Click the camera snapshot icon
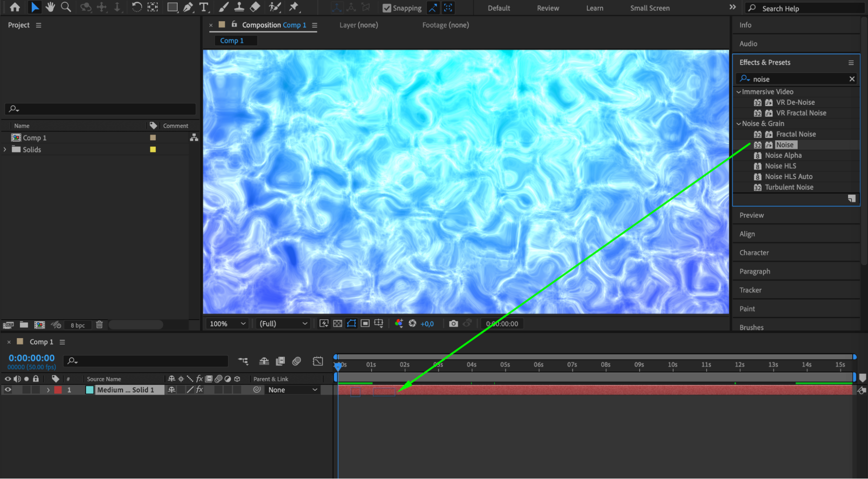The height and width of the screenshot is (479, 868). (x=453, y=323)
